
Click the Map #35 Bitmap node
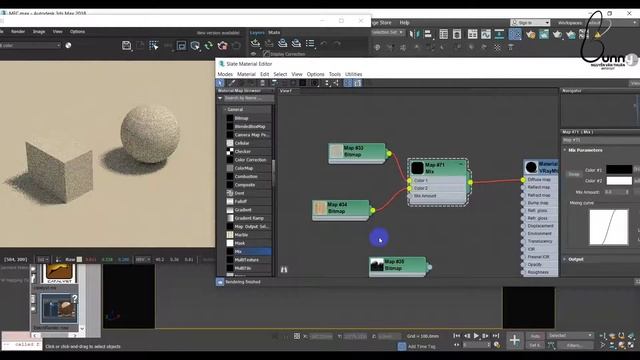[398, 266]
